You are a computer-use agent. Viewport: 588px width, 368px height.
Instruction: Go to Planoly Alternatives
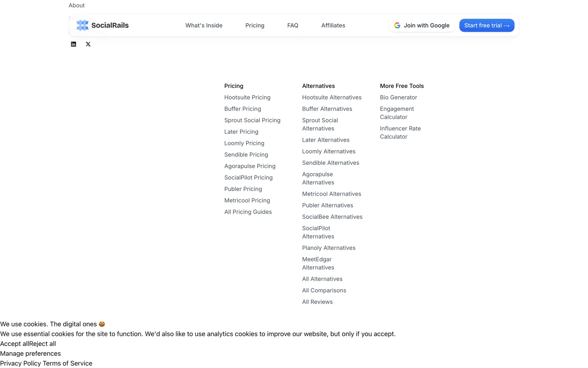[329, 248]
